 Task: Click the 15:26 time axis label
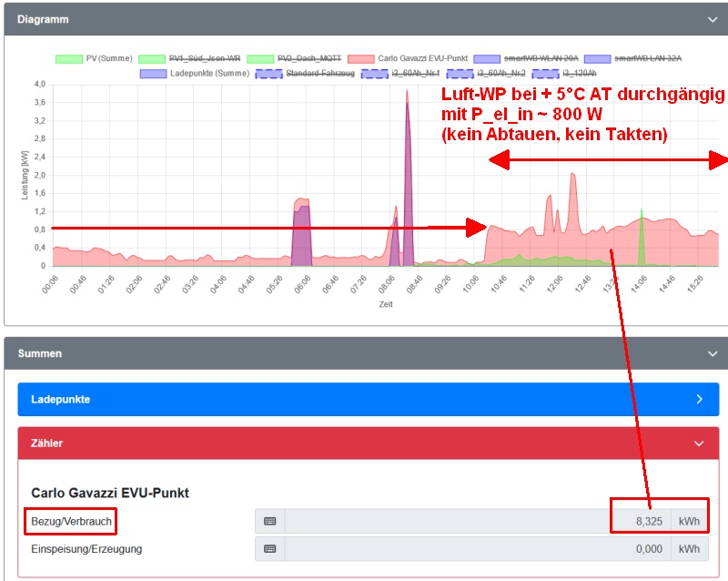pyautogui.click(x=694, y=284)
